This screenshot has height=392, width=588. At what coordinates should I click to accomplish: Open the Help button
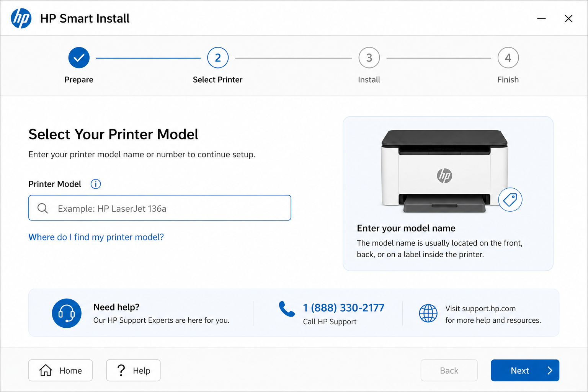[133, 370]
